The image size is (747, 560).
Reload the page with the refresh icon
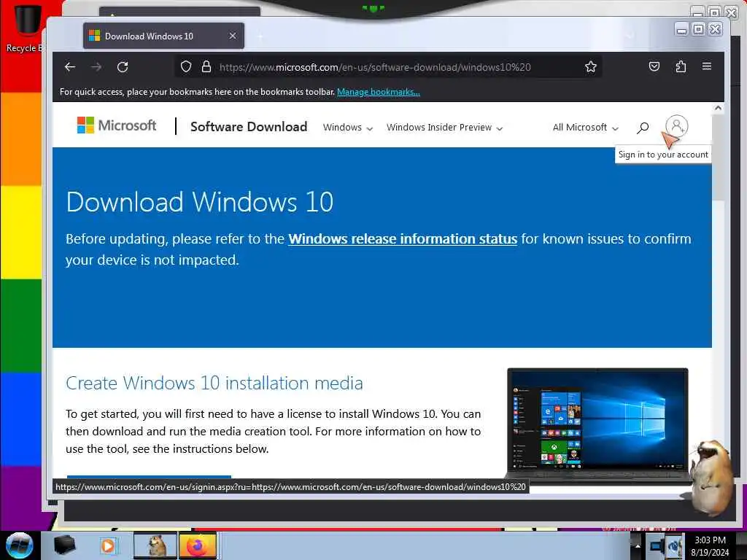coord(123,67)
